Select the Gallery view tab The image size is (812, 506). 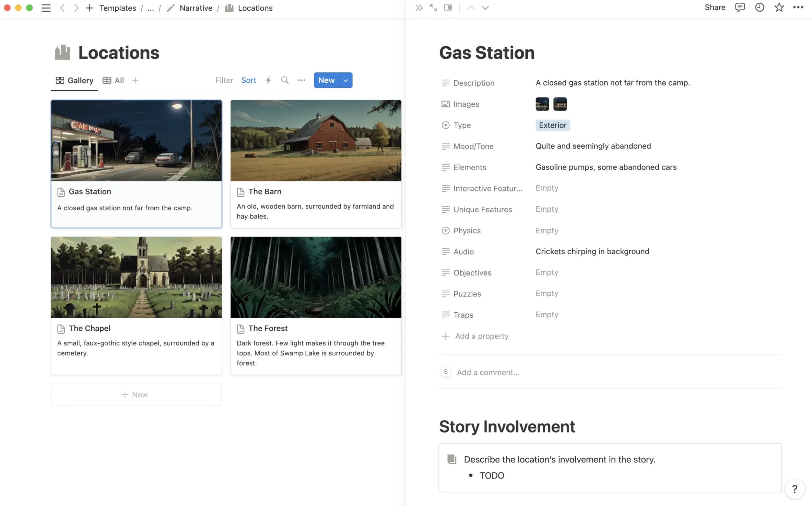[x=74, y=80]
